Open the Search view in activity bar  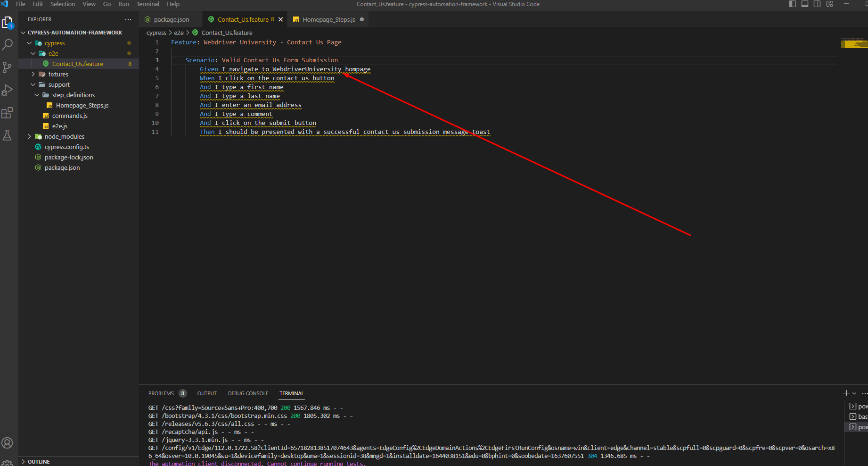(8, 45)
